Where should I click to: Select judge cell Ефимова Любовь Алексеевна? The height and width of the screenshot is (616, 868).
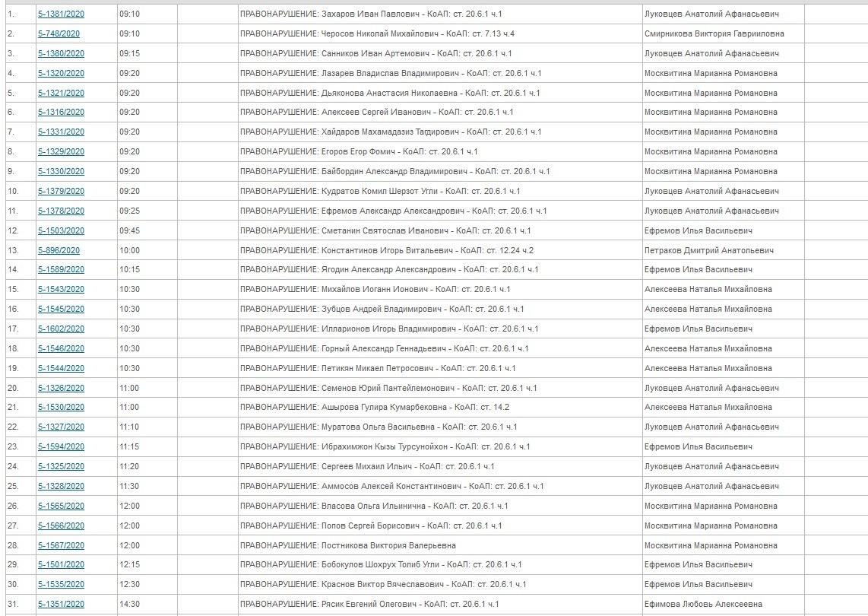[705, 604]
